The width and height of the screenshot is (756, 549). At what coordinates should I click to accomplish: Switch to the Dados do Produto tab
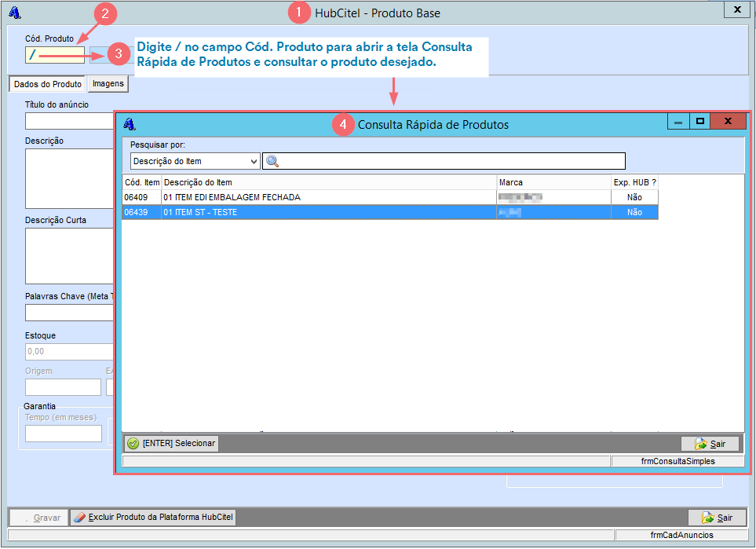click(47, 84)
